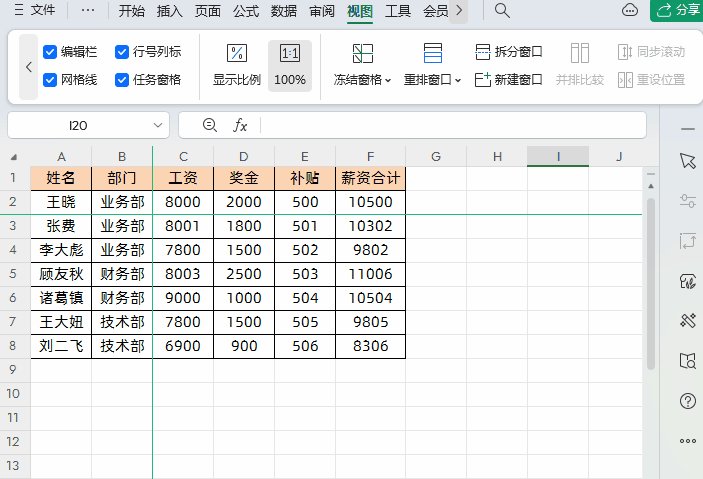Toggle the 编辑栏 checkbox
Viewport: 703px width, 479px height.
(x=50, y=52)
